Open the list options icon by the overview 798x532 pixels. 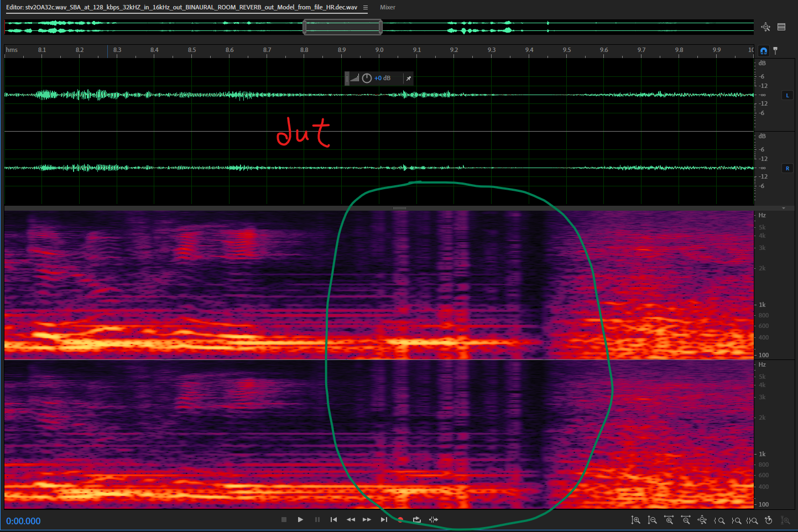point(781,27)
